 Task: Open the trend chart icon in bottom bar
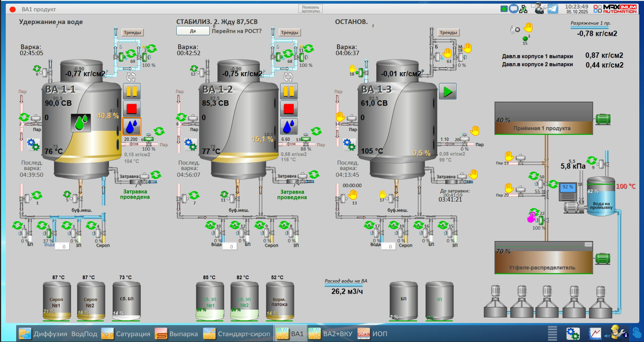coord(595,334)
